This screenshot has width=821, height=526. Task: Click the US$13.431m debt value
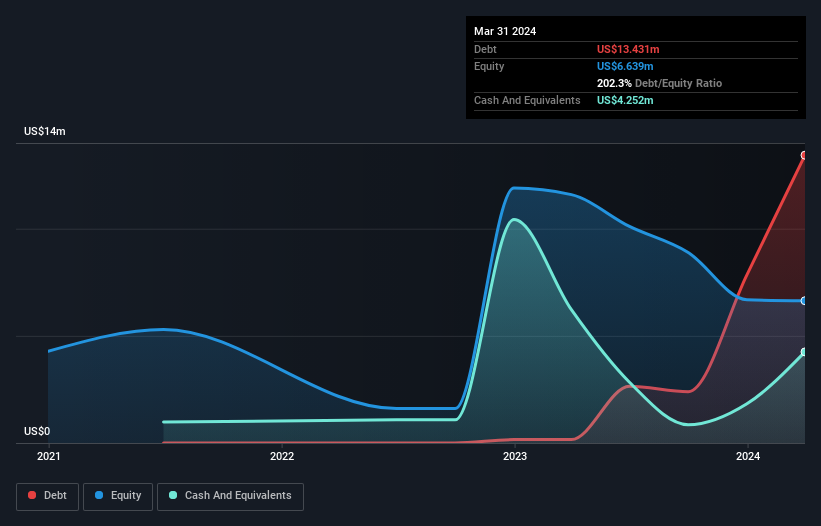click(628, 49)
